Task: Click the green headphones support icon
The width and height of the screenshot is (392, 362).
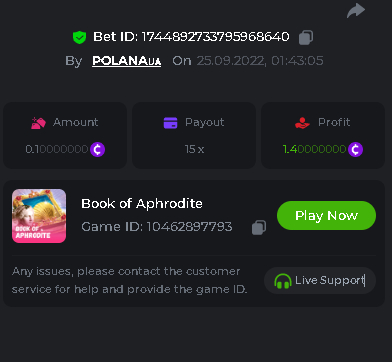Action: tap(283, 281)
